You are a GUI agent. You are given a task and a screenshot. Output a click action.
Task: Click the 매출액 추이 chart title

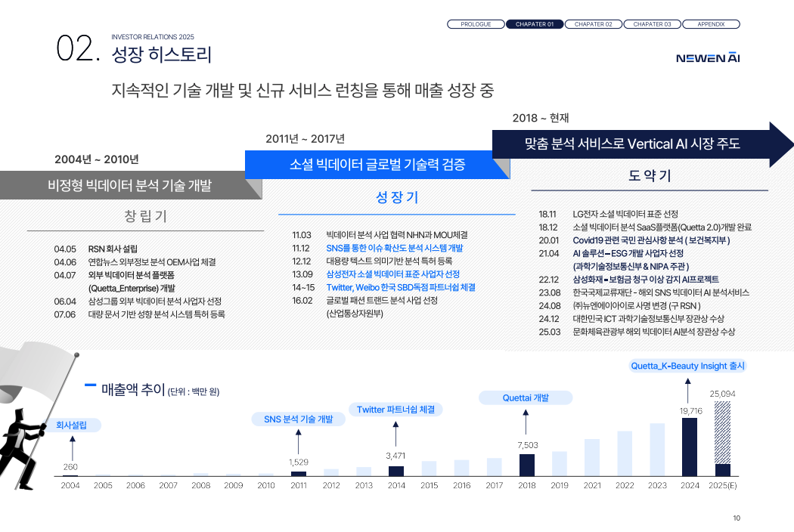pos(133,389)
